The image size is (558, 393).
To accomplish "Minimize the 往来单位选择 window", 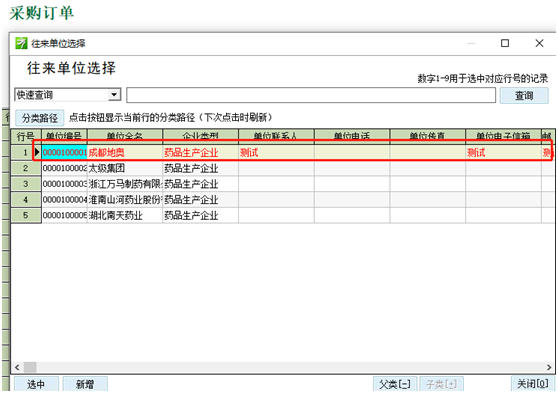I will (471, 43).
